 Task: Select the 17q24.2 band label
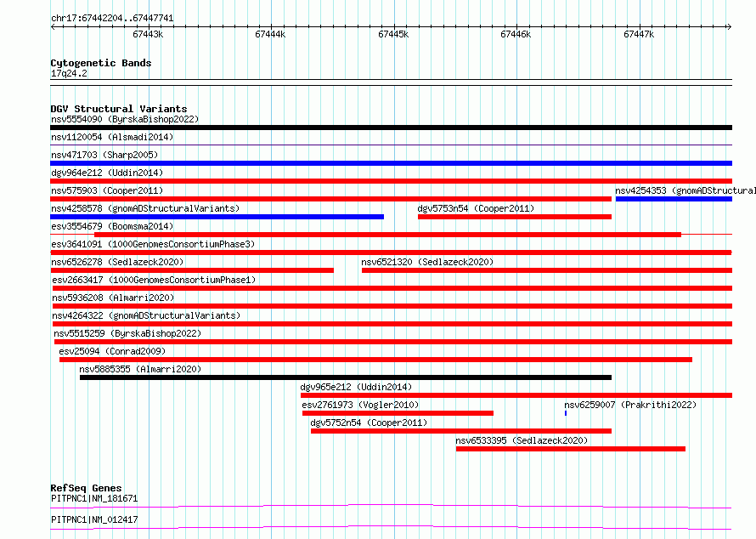pos(69,73)
